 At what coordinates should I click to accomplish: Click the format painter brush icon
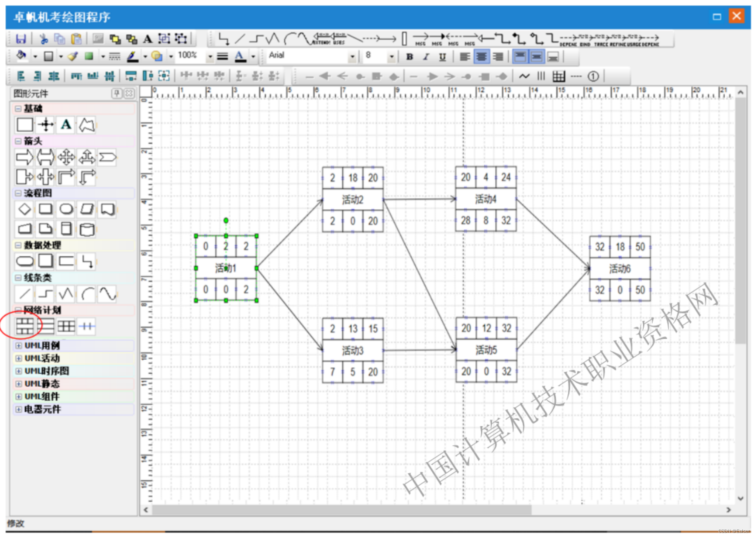tap(73, 56)
